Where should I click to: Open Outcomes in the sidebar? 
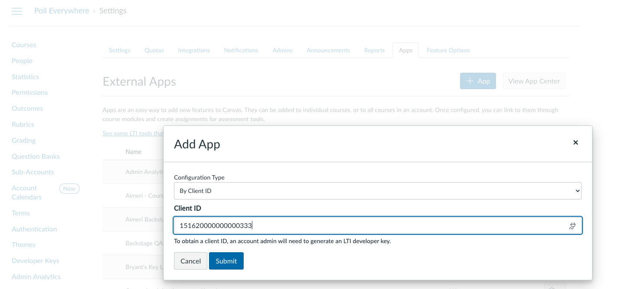click(x=27, y=109)
